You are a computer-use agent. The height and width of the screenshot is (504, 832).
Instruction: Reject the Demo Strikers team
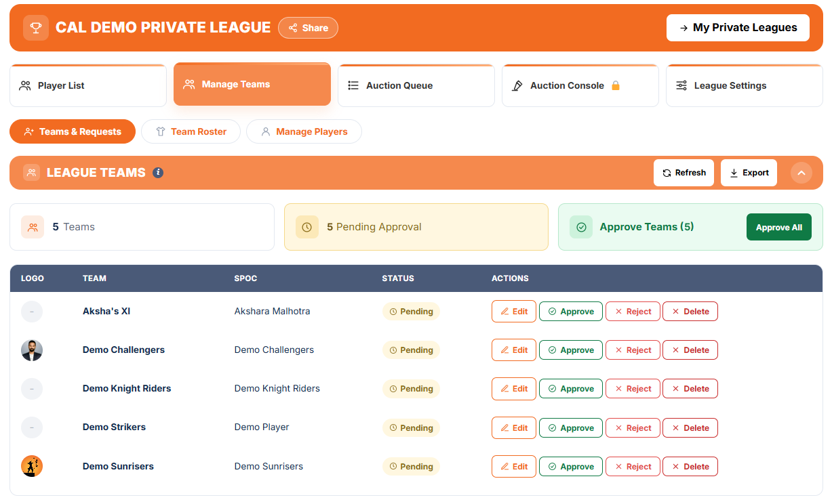pos(633,428)
